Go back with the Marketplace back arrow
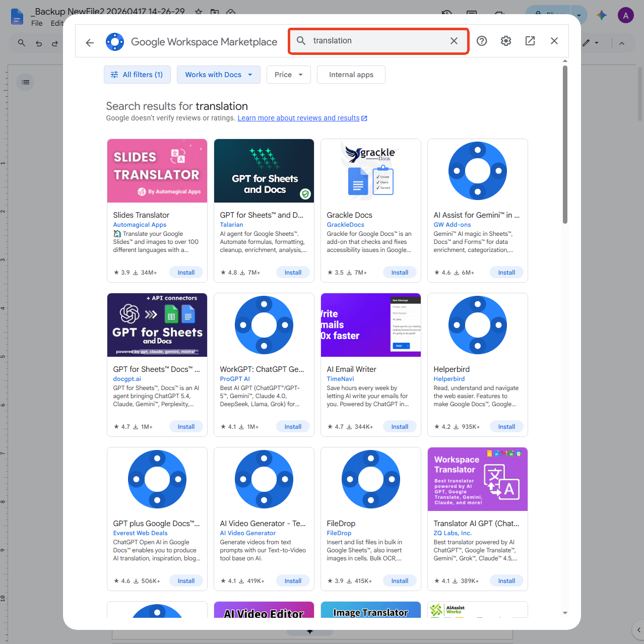Image resolution: width=644 pixels, height=644 pixels. [x=90, y=43]
